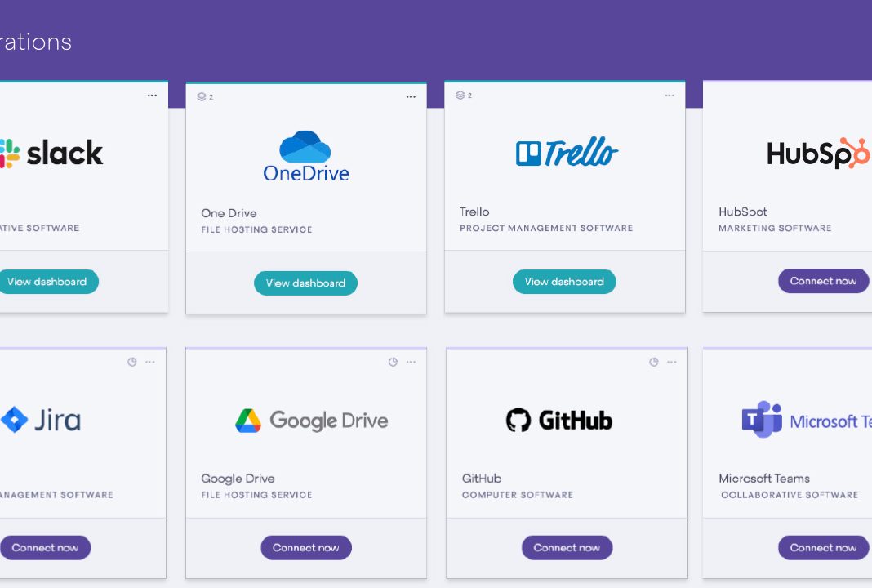Screen dimensions: 872x588
Task: Open the three-dot menu on the Slack card
Action: click(x=152, y=96)
